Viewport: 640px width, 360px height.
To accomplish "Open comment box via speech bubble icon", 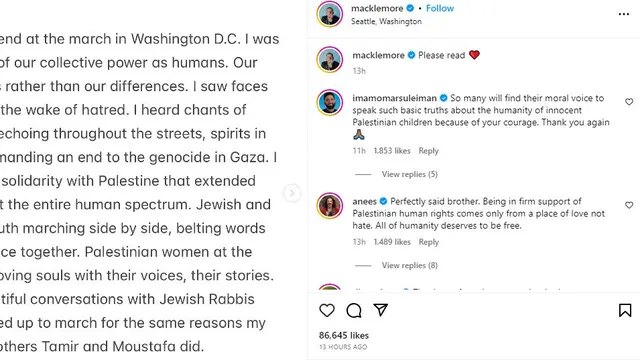I will pyautogui.click(x=353, y=311).
